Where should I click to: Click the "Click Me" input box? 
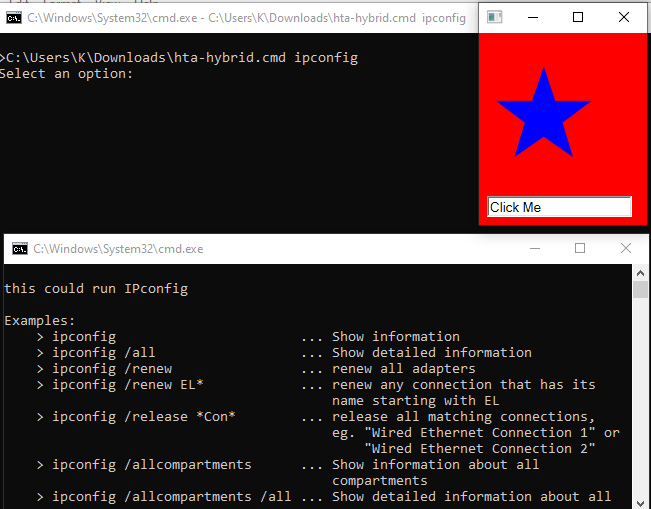point(559,207)
